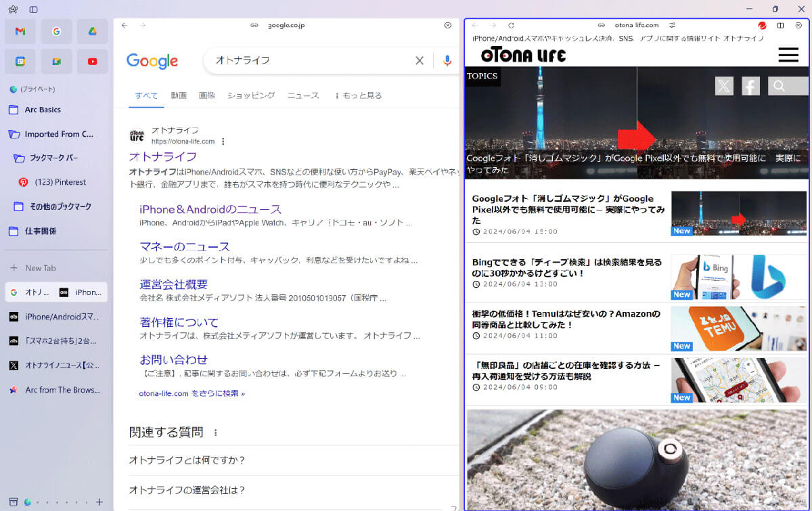Select the 画像 search tab
The image size is (812, 511).
click(207, 95)
